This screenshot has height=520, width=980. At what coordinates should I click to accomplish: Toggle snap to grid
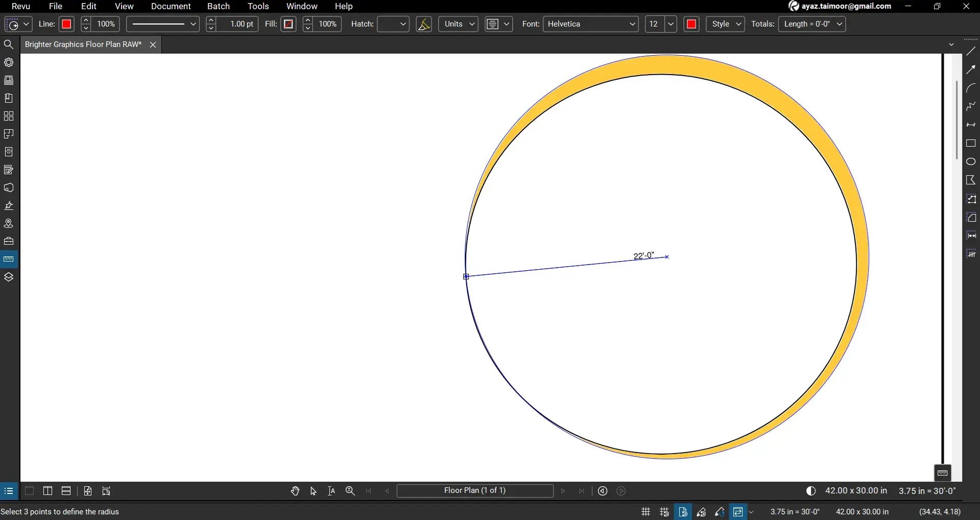pos(663,511)
